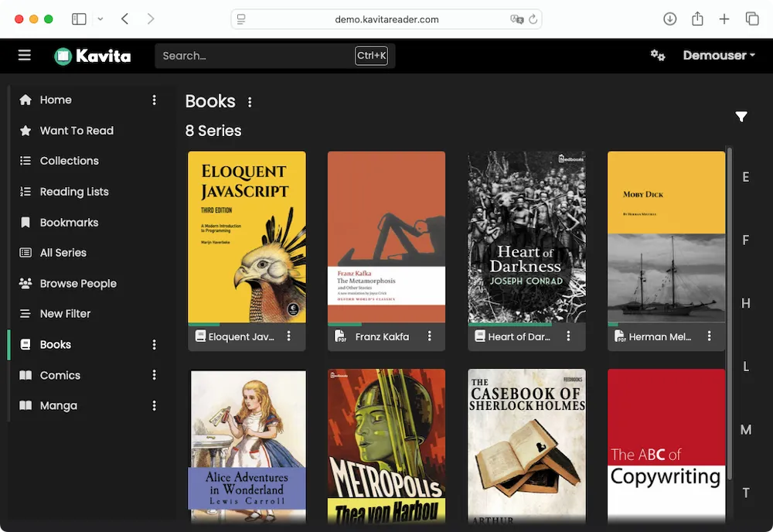Jump to letter M in the index

tap(746, 430)
